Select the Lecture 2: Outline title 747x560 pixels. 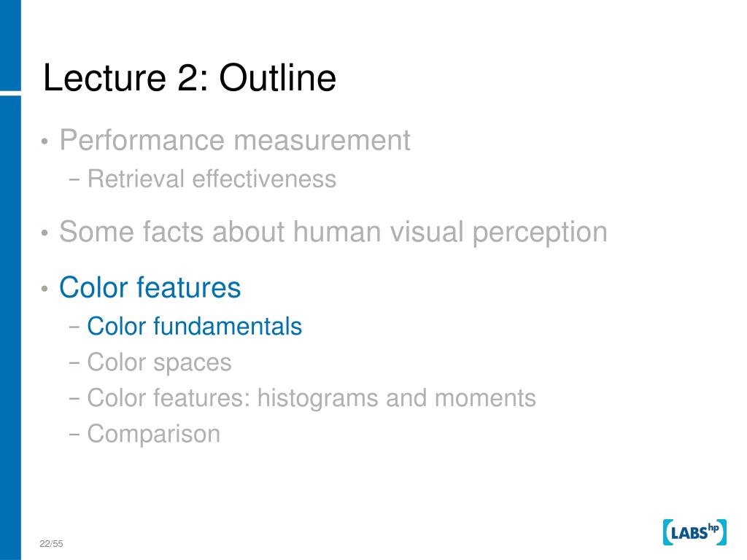(x=190, y=77)
